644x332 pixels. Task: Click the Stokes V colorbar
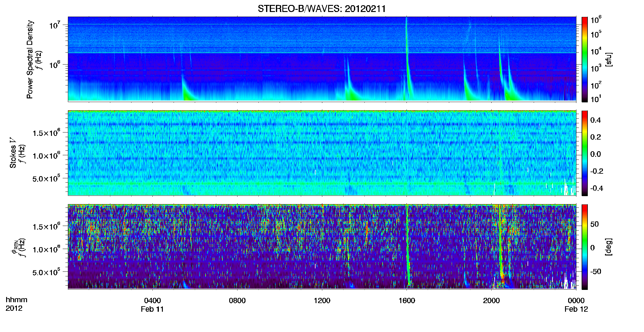[x=585, y=153]
